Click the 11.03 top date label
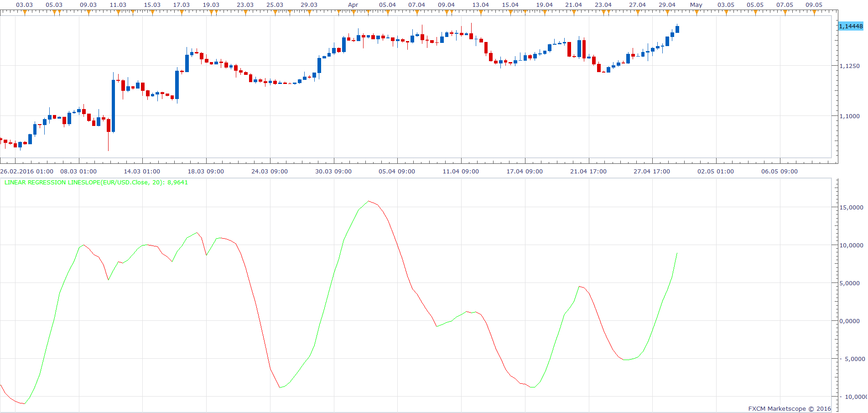Viewport: 868px width, 413px height. (118, 5)
